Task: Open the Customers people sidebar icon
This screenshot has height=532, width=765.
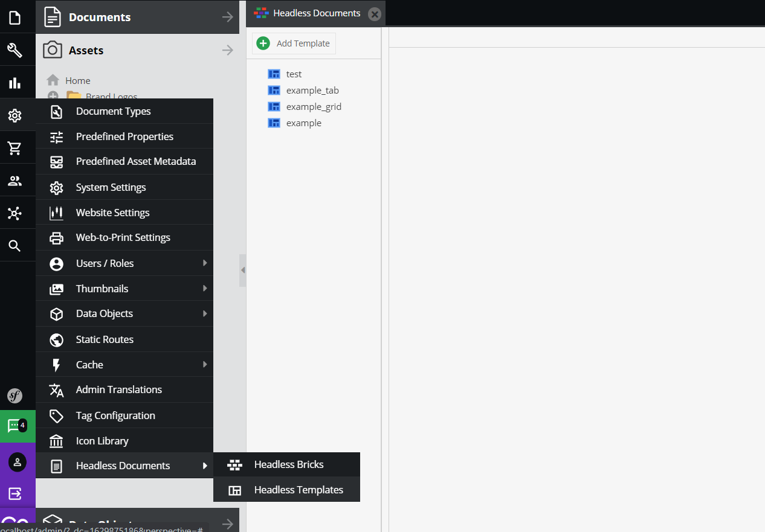Action: click(x=15, y=181)
